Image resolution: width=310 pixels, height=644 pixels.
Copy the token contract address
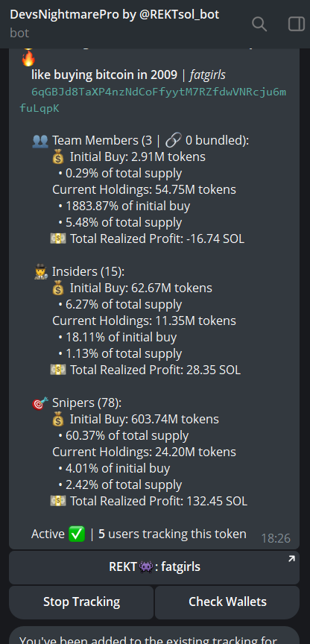(x=153, y=100)
